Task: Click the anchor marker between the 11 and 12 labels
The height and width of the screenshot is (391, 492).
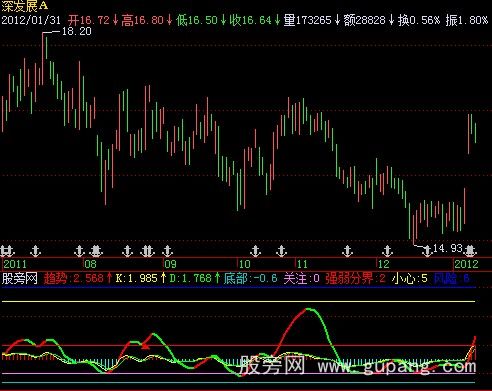Action: 347,251
